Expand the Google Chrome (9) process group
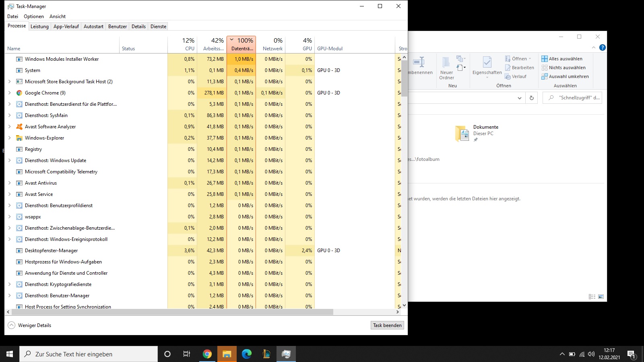 (10, 93)
